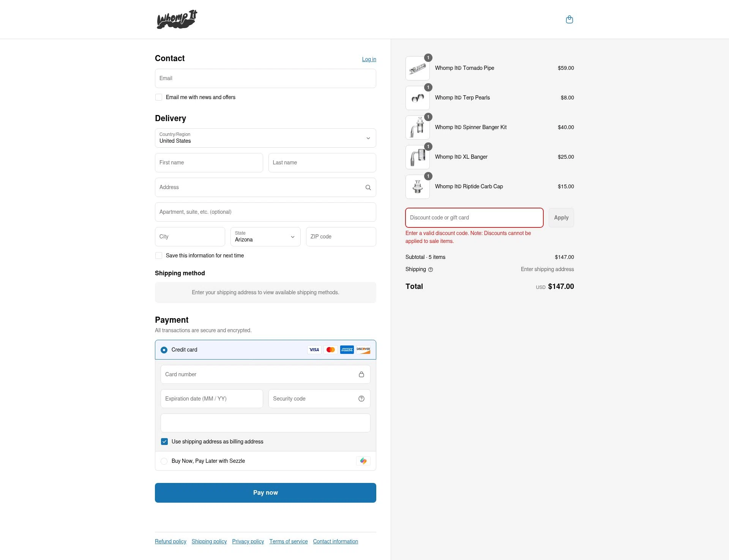Enable Email me with news and offers
Screen dimensions: 729x560
pos(159,97)
